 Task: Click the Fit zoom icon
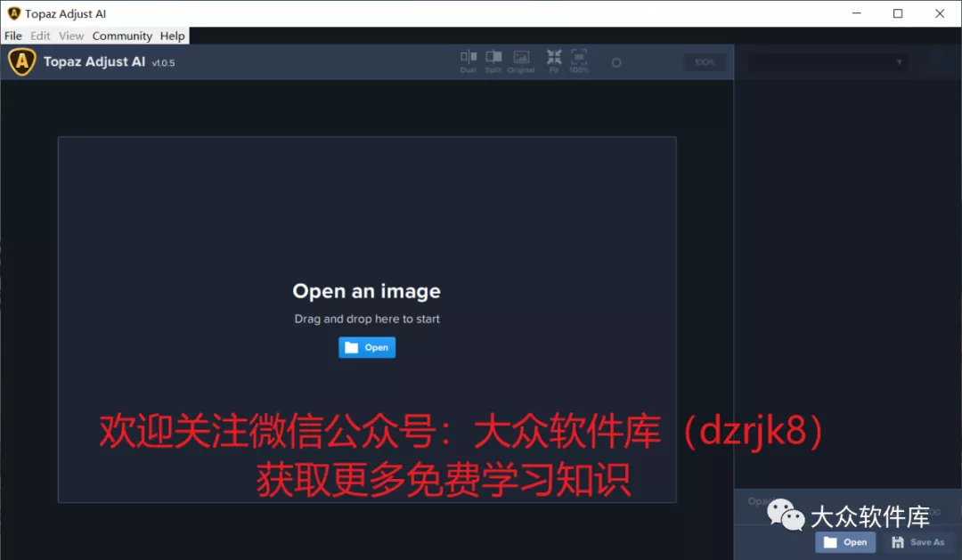coord(554,59)
